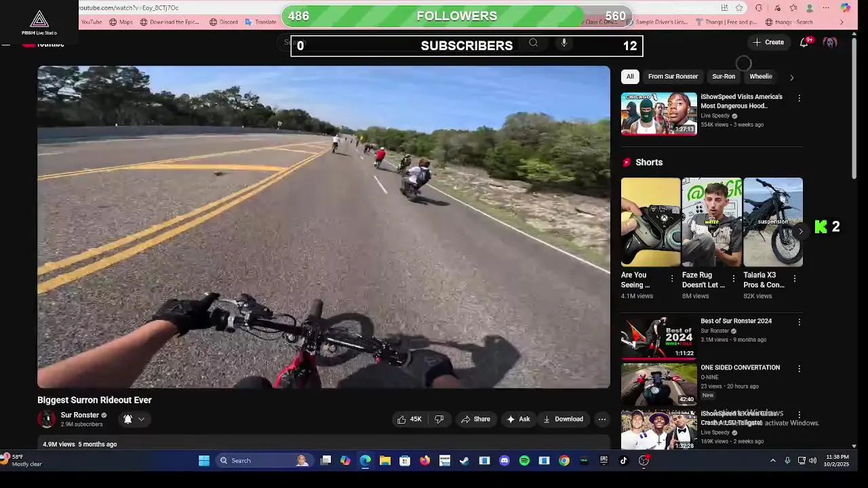Screen dimensions: 868x488
Task: Toggle subscription notification bell for Sur Ronster
Action: [127, 419]
